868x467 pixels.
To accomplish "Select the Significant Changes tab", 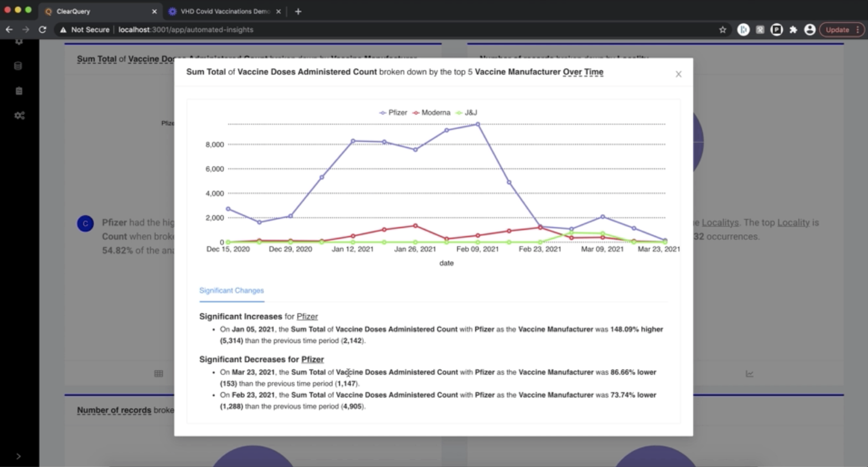I will coord(231,291).
